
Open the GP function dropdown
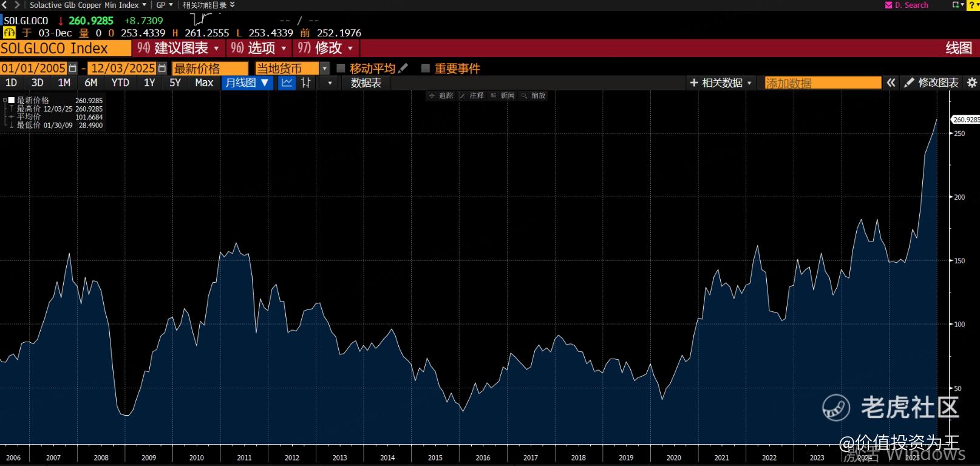pyautogui.click(x=165, y=5)
